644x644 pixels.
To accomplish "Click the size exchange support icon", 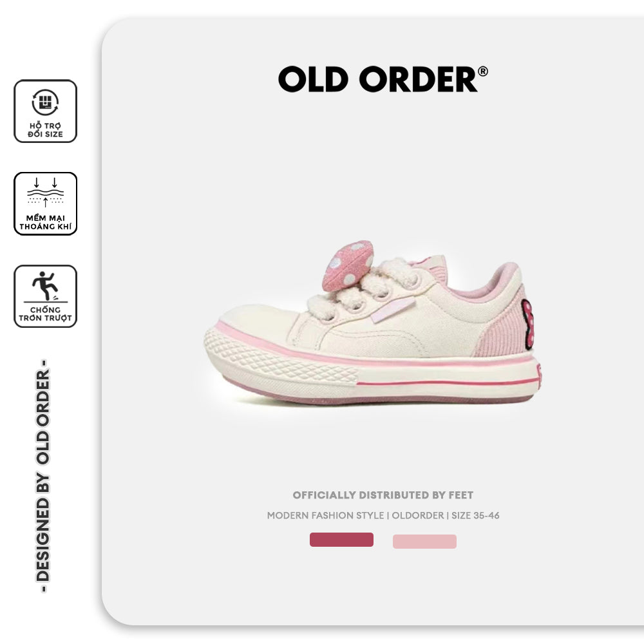I will point(45,102).
